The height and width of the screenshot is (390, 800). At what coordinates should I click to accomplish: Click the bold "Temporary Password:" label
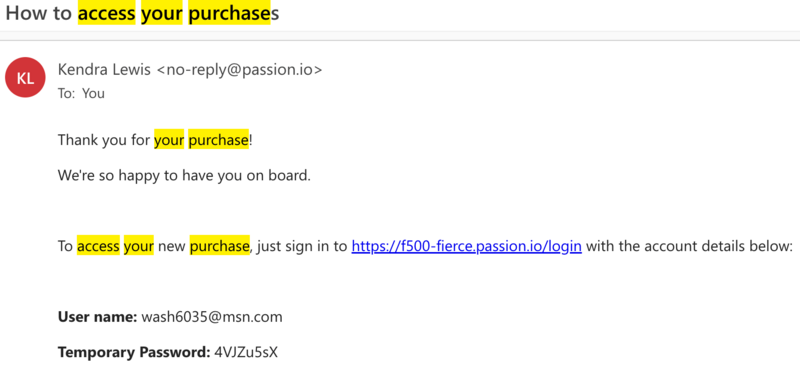(134, 352)
